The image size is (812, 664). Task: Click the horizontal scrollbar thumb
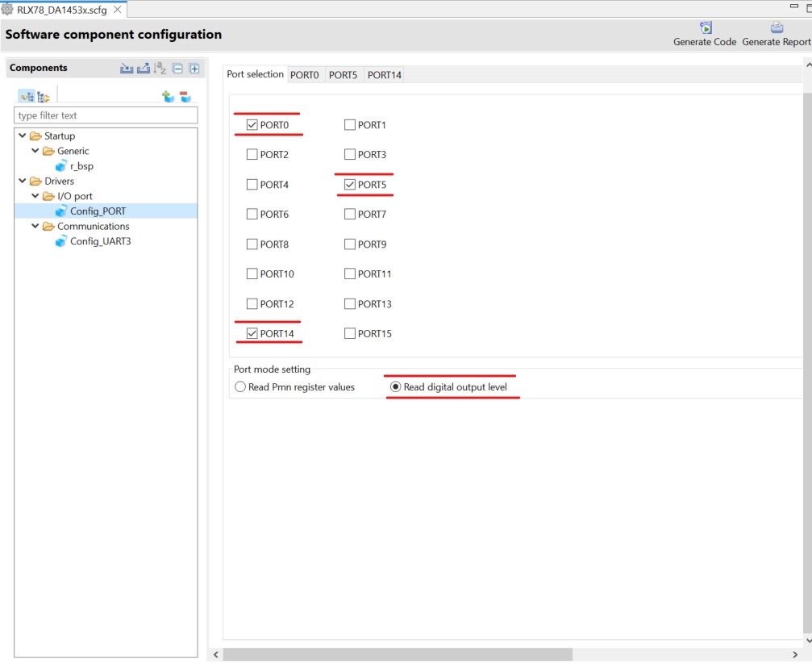(398, 654)
